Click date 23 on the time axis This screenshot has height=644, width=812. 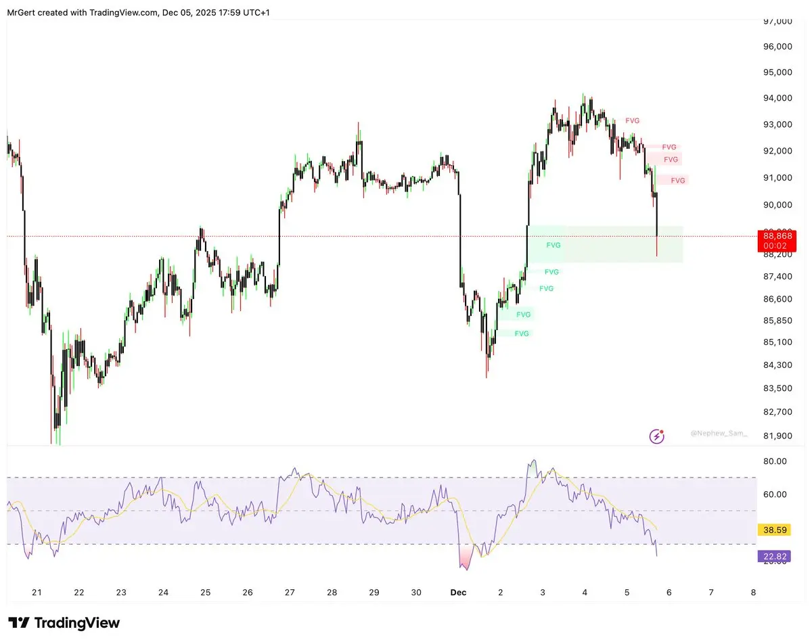point(121,592)
